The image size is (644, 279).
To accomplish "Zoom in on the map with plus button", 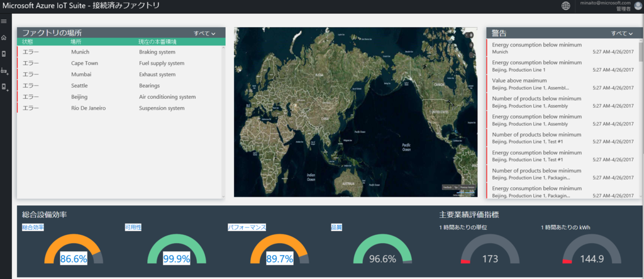I will pos(471,45).
